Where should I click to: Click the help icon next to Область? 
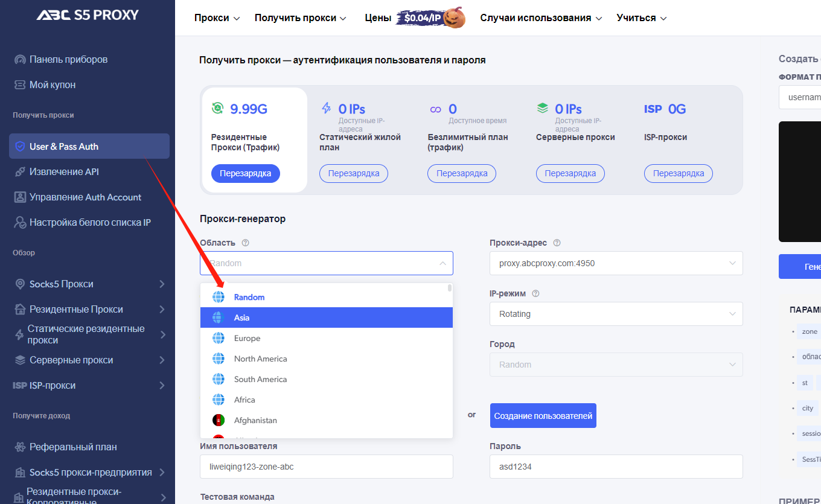click(x=245, y=243)
